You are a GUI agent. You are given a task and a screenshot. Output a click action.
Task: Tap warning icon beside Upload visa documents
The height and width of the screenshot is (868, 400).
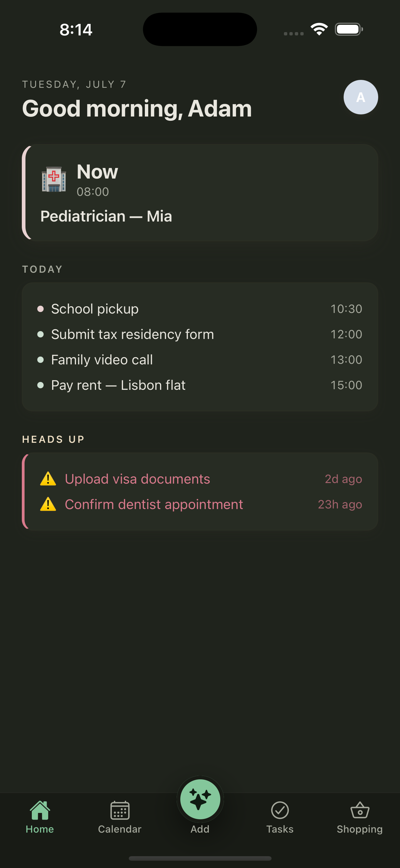(x=48, y=479)
